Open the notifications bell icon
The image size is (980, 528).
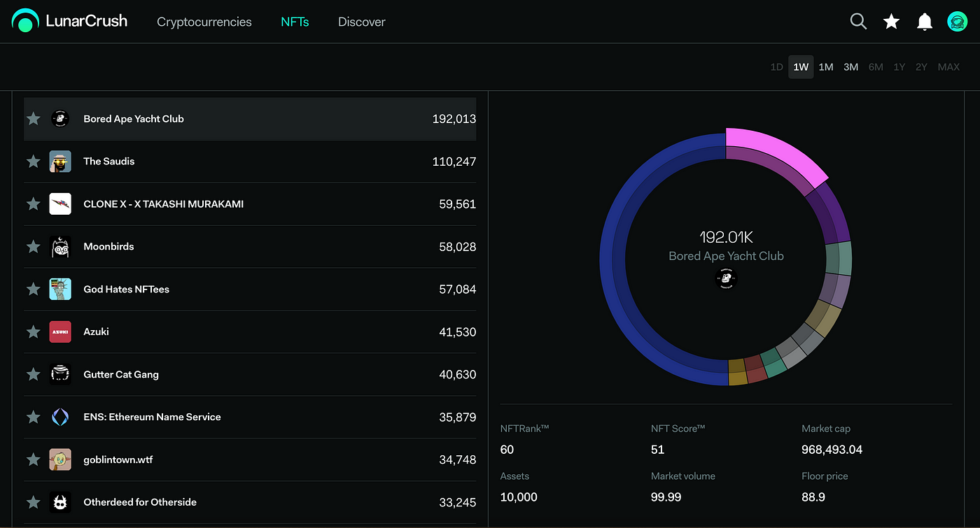pos(925,22)
